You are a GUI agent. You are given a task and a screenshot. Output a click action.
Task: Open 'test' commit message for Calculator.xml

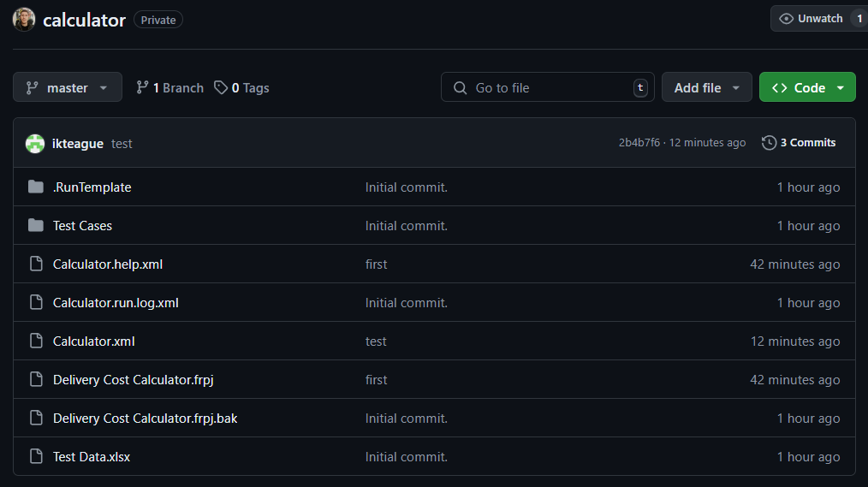tap(376, 341)
